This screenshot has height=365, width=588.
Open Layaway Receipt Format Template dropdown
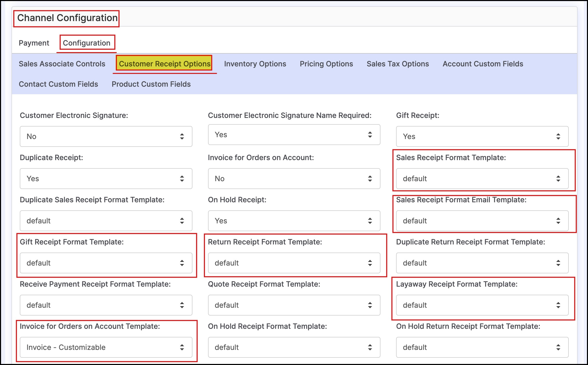pos(482,305)
